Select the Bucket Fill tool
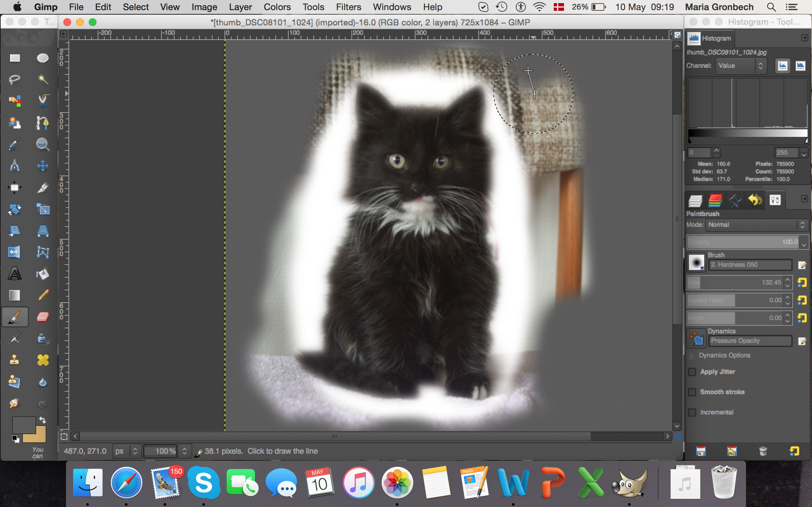812x507 pixels. (42, 273)
